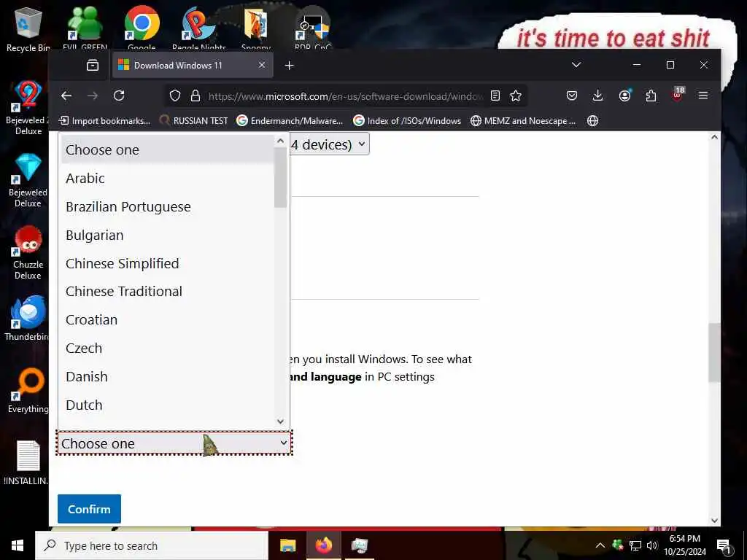Open extensions puzzle icon
This screenshot has width=747, height=560.
(651, 96)
